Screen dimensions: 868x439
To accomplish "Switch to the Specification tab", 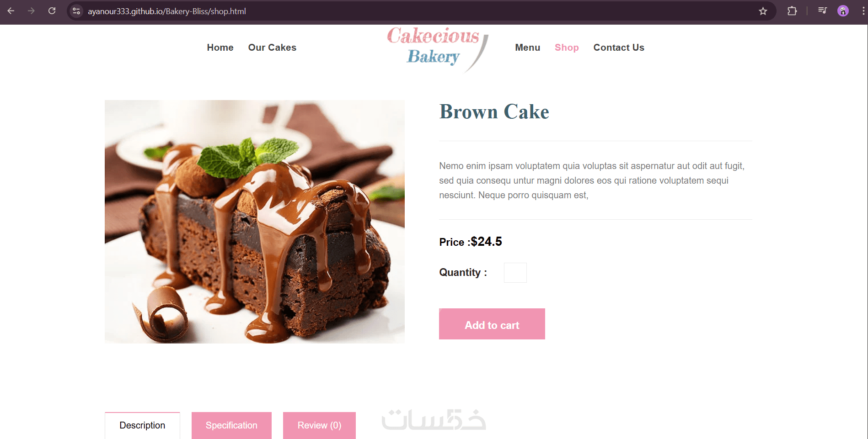I will [231, 425].
